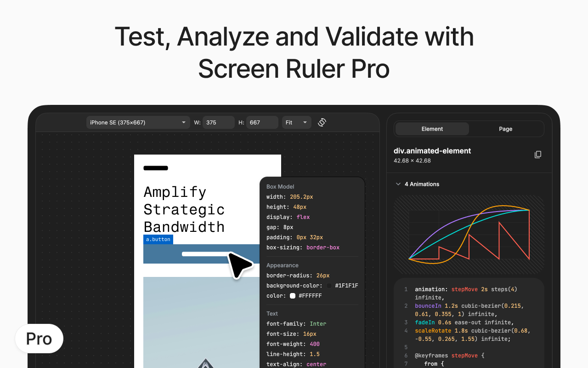Click the Text section heading in the tooltip
This screenshot has width=588, height=368.
(x=272, y=314)
